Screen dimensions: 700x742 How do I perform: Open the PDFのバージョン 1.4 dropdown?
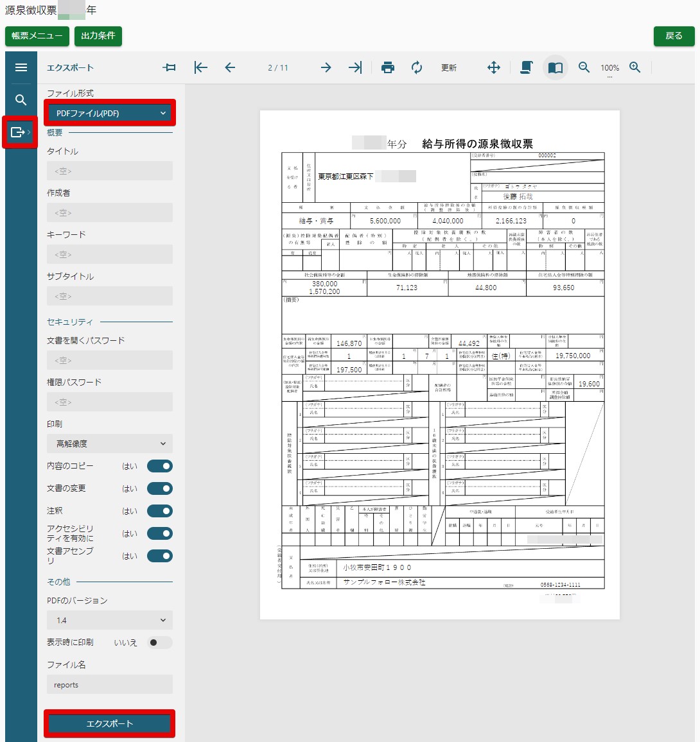coord(110,620)
